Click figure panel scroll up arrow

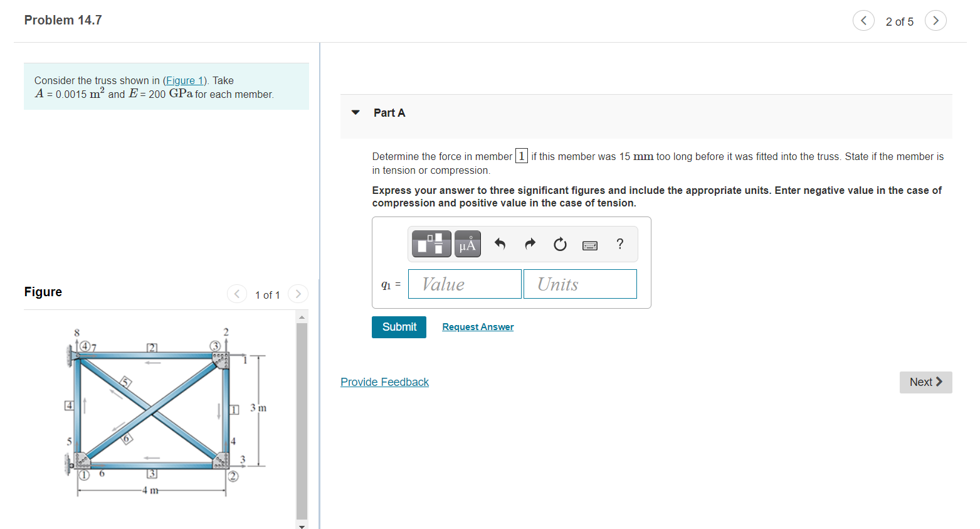tap(302, 317)
